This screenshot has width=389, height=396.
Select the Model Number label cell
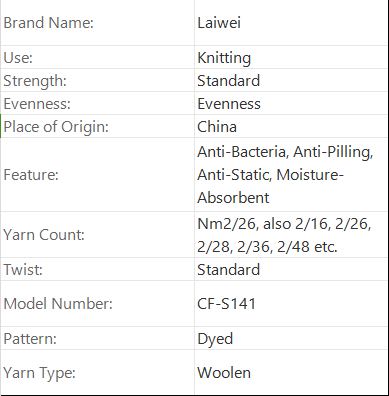coord(97,304)
